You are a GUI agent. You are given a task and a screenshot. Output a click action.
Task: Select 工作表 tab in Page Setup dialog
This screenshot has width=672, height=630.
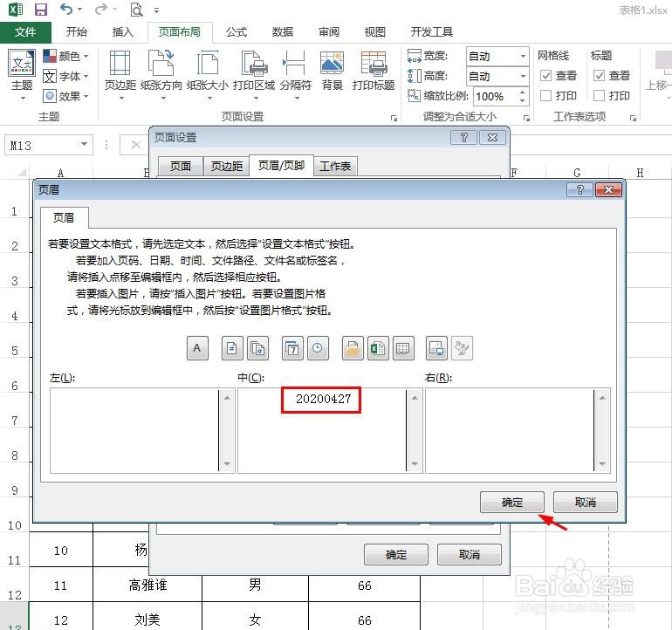[335, 166]
